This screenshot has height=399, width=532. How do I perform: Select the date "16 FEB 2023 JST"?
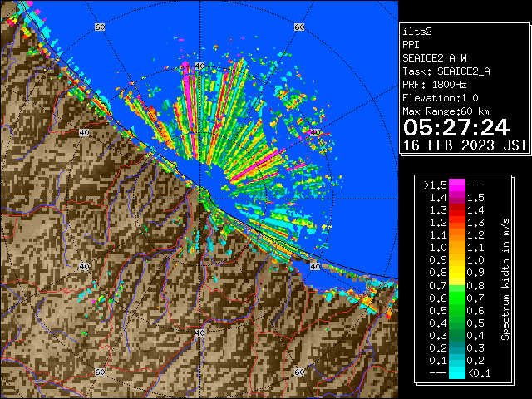click(x=465, y=145)
